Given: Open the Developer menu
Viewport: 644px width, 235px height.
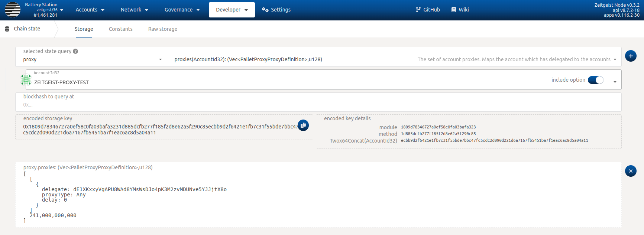Looking at the screenshot, I should click(232, 10).
